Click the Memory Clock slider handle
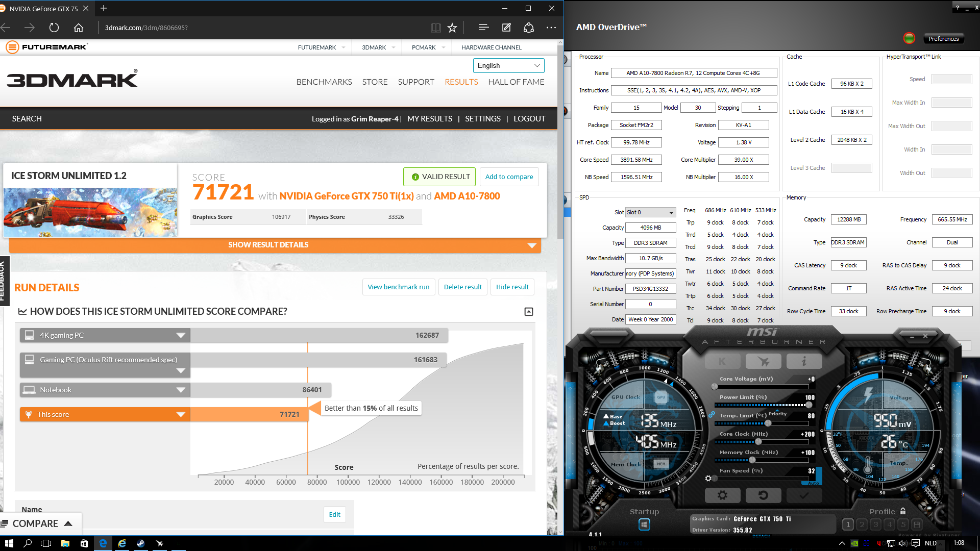Screen dimensions: 980x551 click(752, 460)
